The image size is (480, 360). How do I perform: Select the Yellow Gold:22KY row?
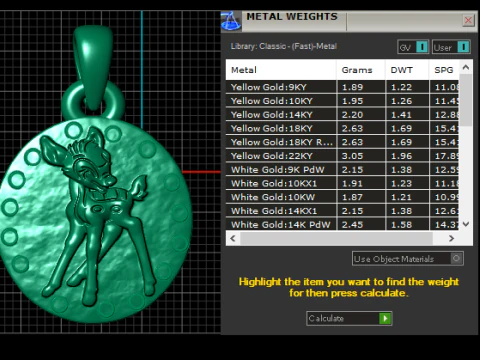coord(342,156)
